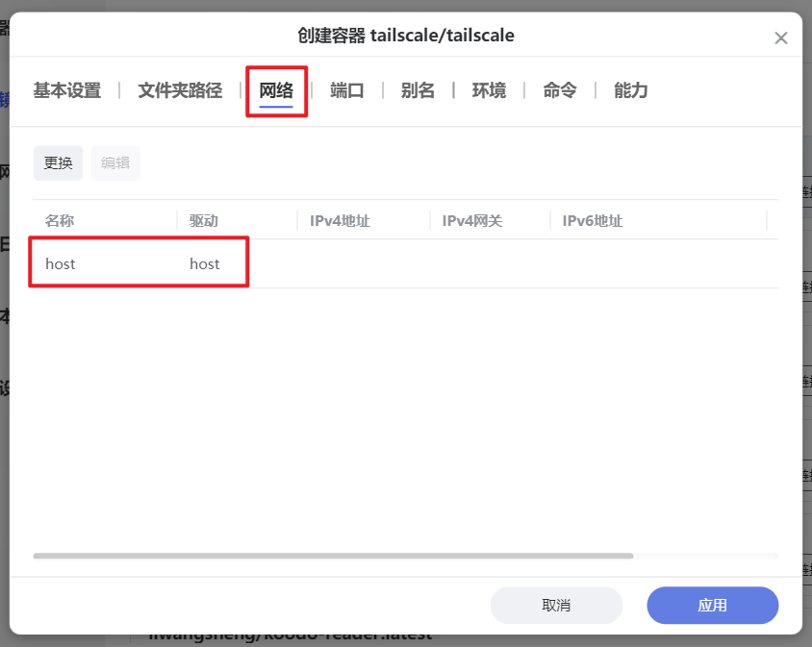The height and width of the screenshot is (647, 812).
Task: Close the create container dialog
Action: [781, 37]
